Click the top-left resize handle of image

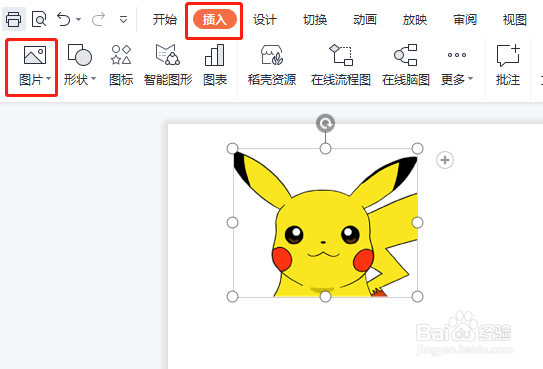click(232, 148)
